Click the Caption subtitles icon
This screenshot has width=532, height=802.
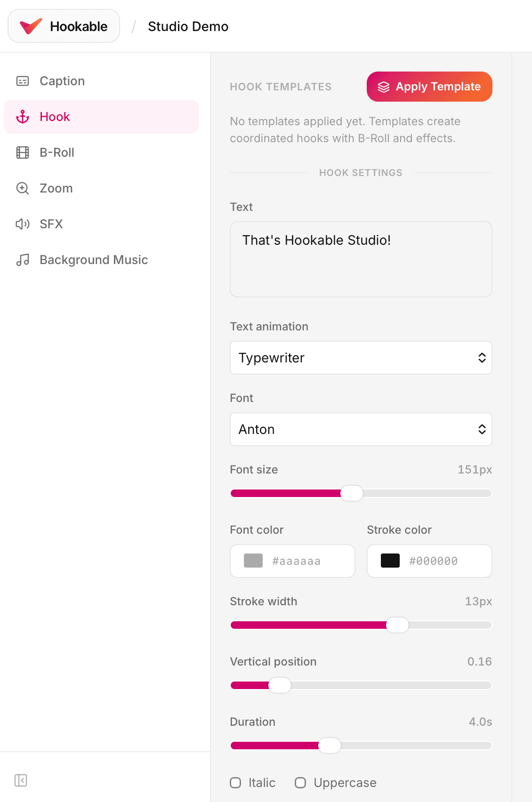click(23, 81)
